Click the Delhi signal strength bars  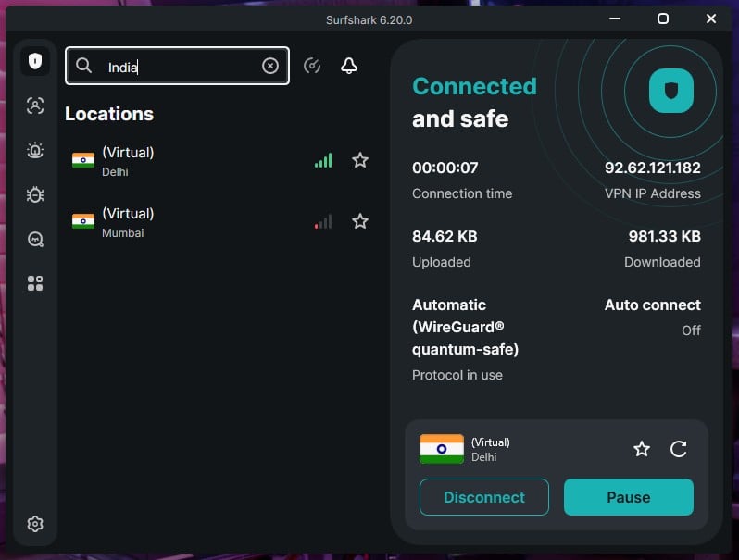point(323,161)
